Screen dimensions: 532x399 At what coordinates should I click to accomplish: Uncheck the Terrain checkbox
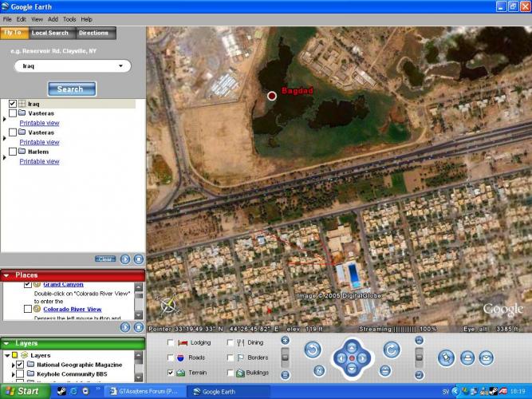(x=171, y=373)
